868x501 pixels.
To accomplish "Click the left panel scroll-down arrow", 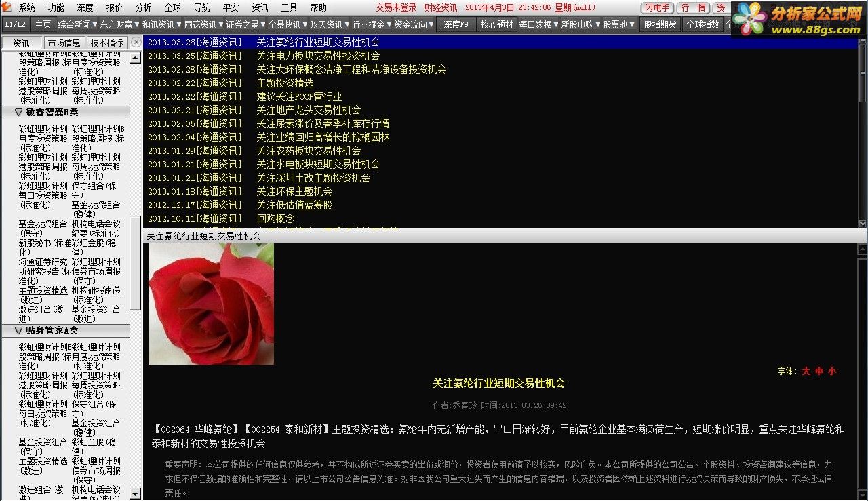I will click(x=135, y=494).
